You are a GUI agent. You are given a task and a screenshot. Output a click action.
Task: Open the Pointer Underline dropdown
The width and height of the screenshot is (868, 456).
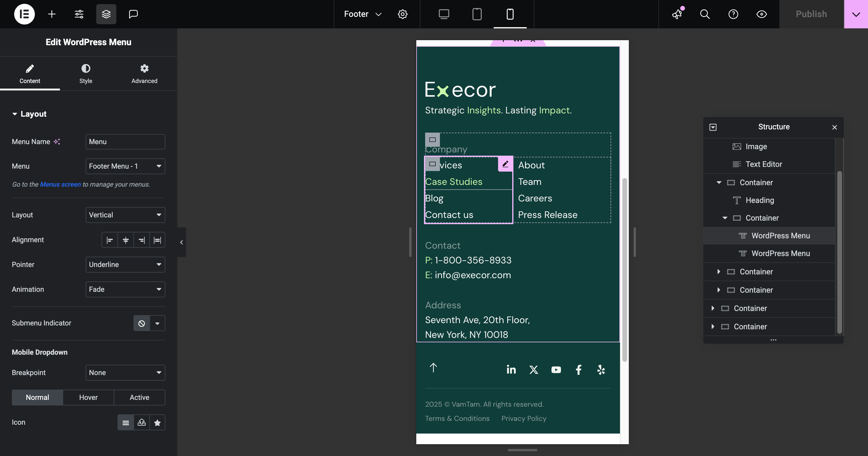[125, 265]
